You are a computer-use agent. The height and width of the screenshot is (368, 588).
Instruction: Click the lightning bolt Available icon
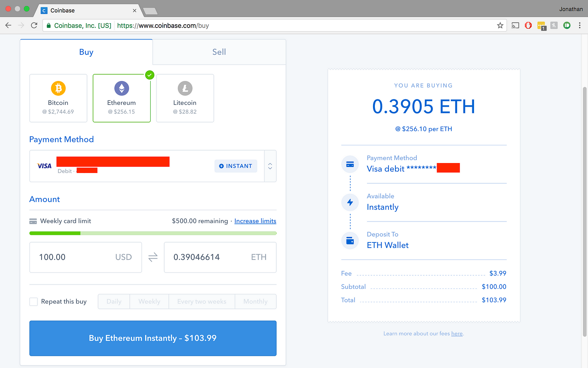pyautogui.click(x=350, y=202)
